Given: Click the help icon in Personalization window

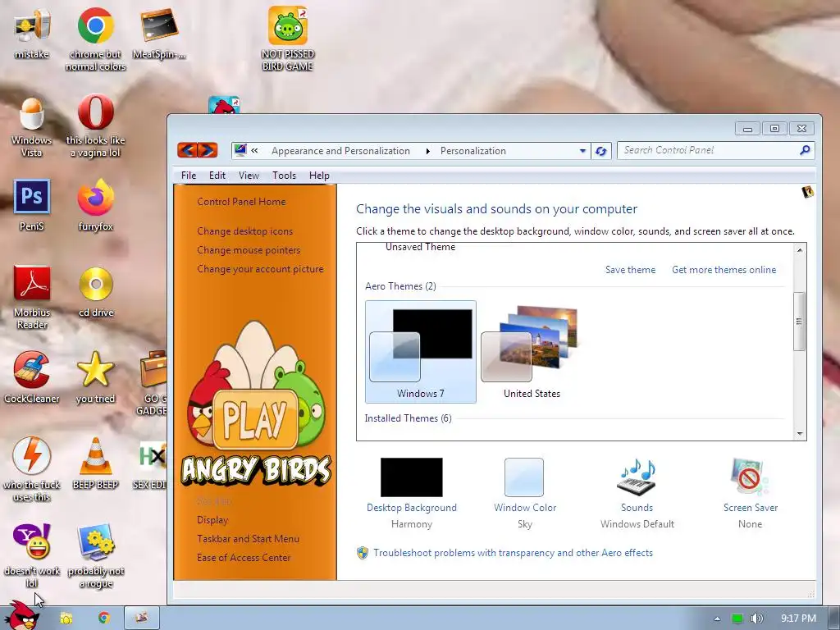Looking at the screenshot, I should (x=807, y=192).
